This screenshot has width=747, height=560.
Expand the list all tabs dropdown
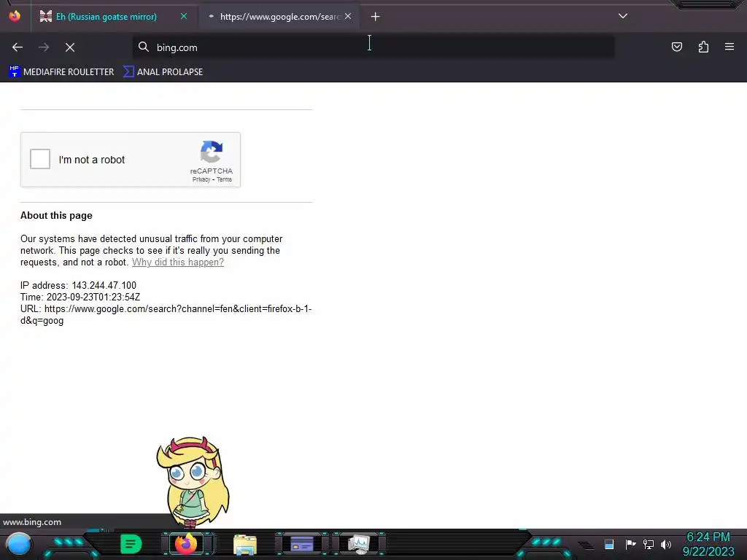click(623, 16)
